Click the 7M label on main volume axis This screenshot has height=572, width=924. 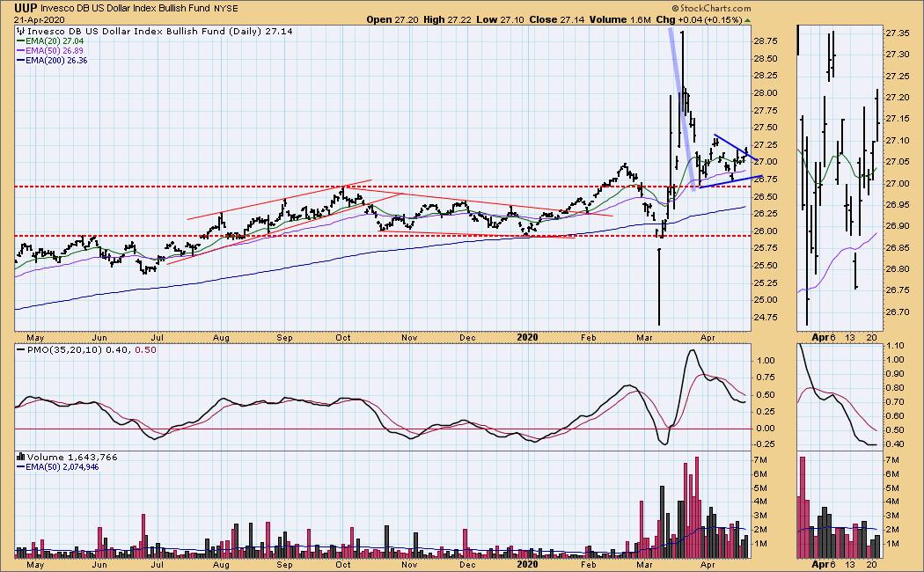coord(759,460)
